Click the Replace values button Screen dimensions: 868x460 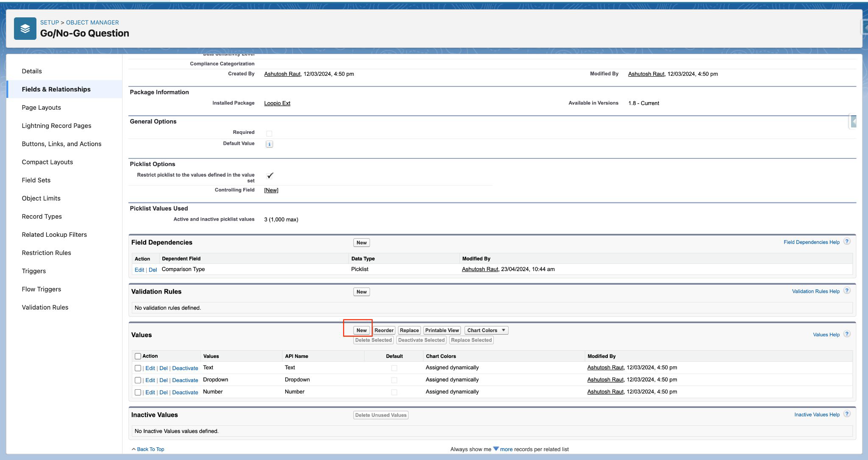409,330
